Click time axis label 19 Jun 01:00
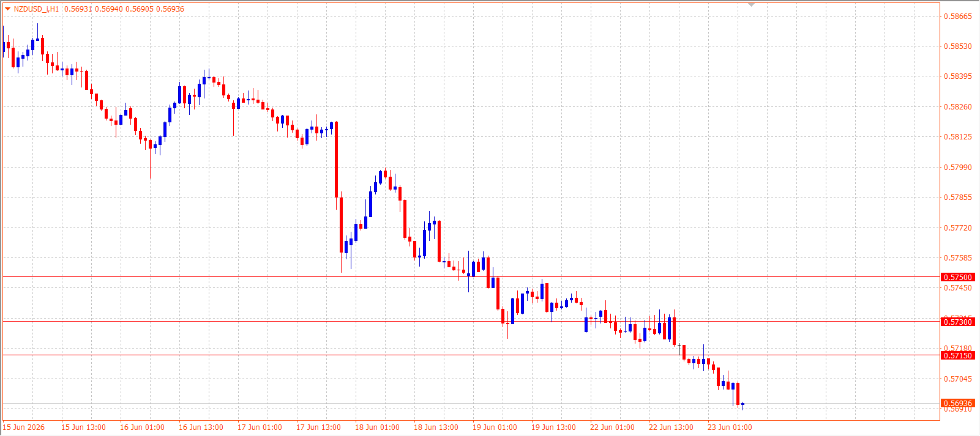The width and height of the screenshot is (980, 436). (x=495, y=427)
